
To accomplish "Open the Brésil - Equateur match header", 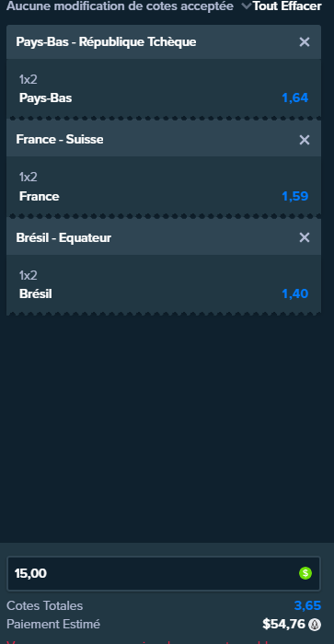I will click(x=63, y=237).
